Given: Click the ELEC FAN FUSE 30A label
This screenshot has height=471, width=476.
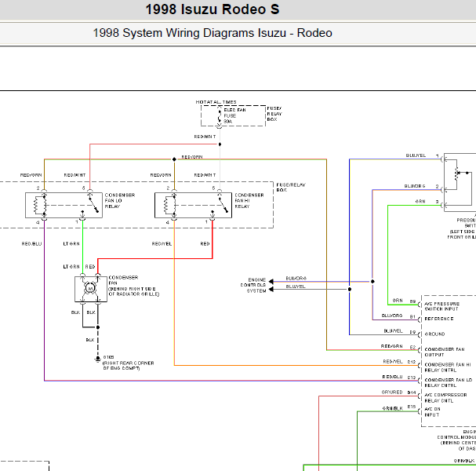Looking at the screenshot, I should pos(234,115).
